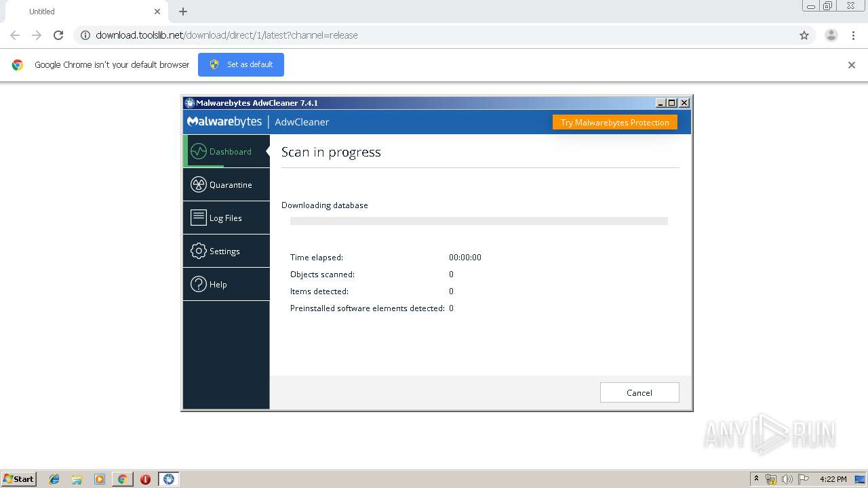Click the Downloading database progress bar

(x=479, y=221)
